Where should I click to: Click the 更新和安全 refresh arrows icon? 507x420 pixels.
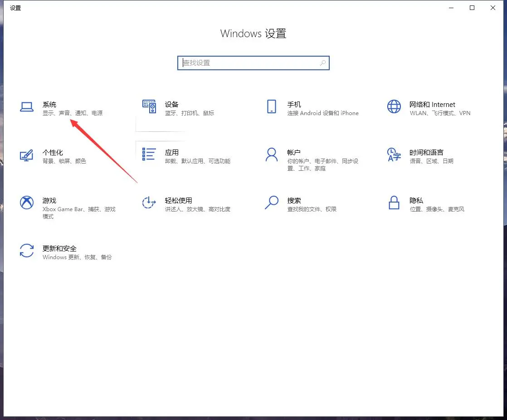click(27, 251)
